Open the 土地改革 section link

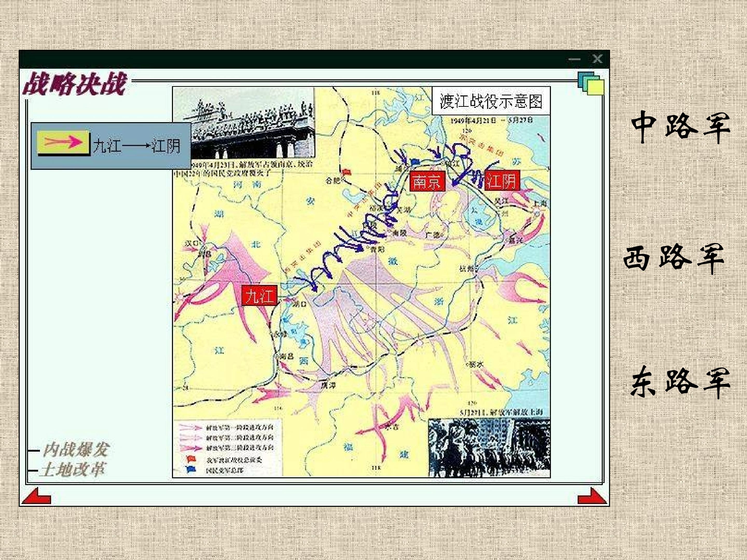pyautogui.click(x=73, y=470)
